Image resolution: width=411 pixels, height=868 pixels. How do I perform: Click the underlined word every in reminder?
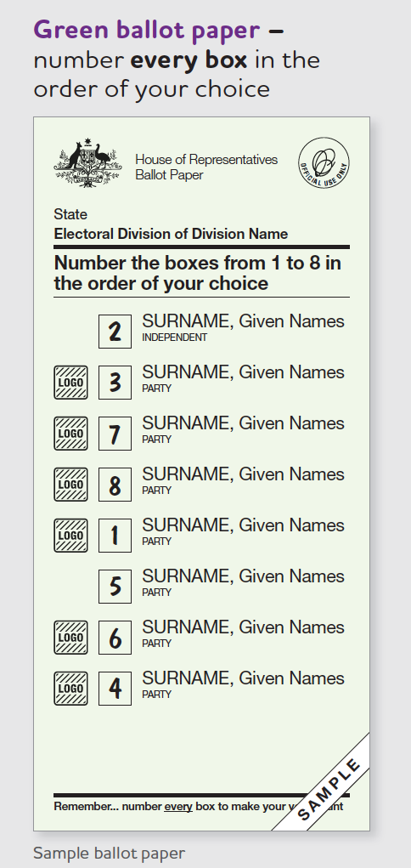coord(178,807)
